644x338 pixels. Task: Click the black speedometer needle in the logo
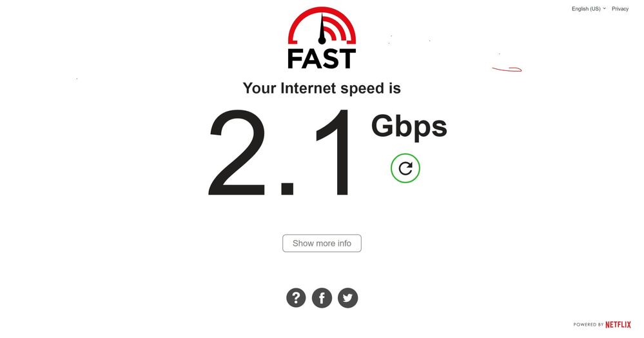(322, 30)
